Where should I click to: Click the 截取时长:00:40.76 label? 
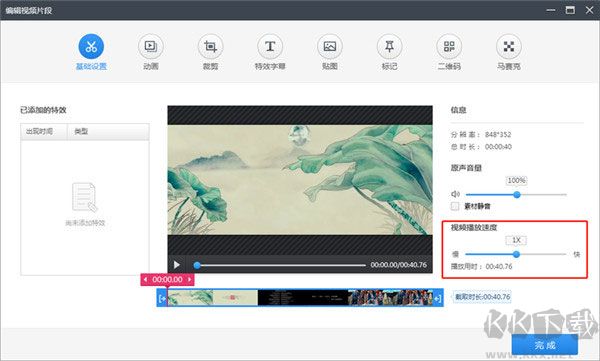pyautogui.click(x=483, y=297)
